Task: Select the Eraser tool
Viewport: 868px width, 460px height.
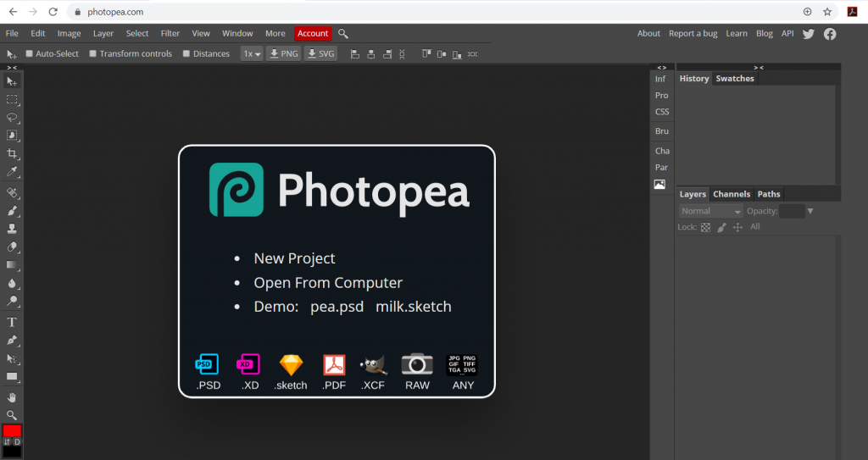Action: (x=12, y=247)
